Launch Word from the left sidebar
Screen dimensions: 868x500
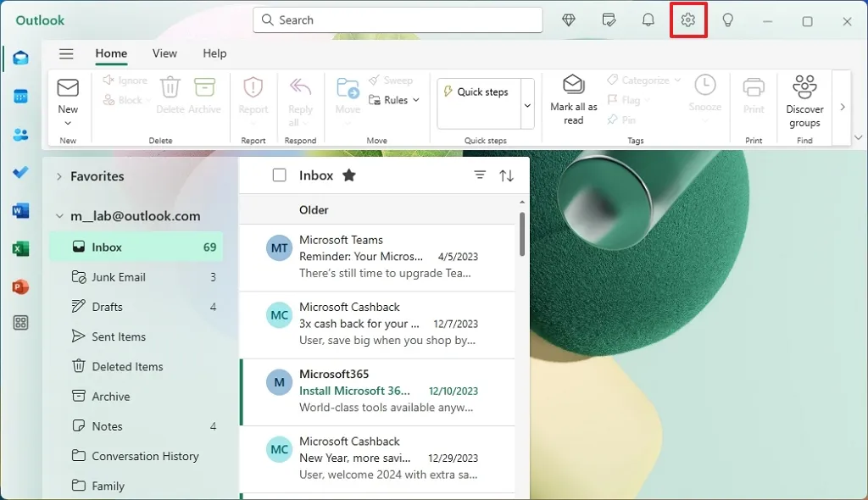[x=20, y=211]
